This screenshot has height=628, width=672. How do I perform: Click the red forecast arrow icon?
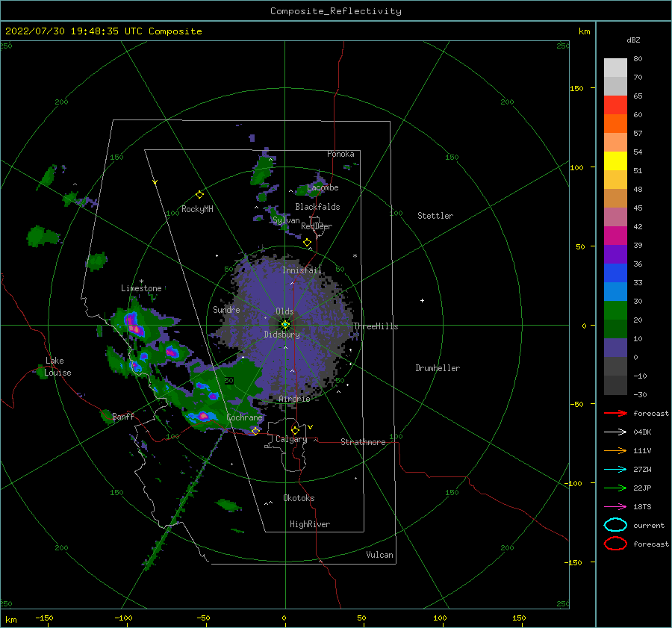coord(615,413)
